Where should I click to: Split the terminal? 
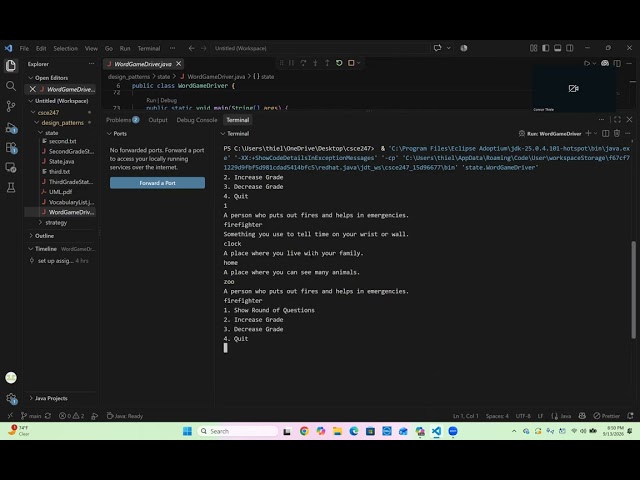pos(606,133)
